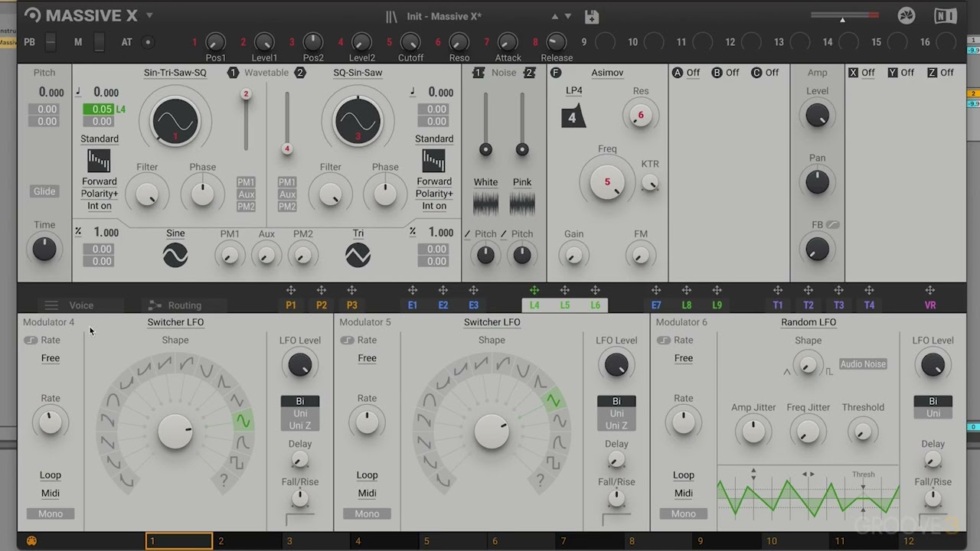Image resolution: width=980 pixels, height=551 pixels.
Task: Select sine shape in Modulator 4 switcher
Action: coord(243,420)
